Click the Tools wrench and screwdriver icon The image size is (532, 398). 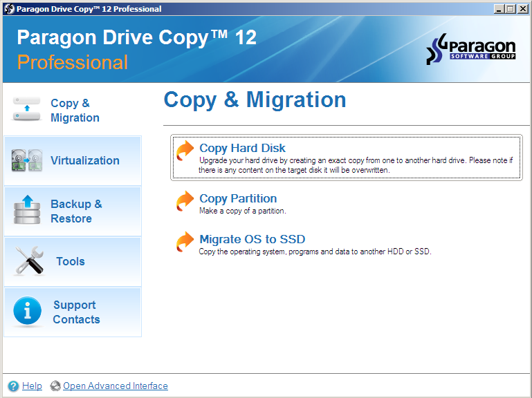click(x=29, y=261)
